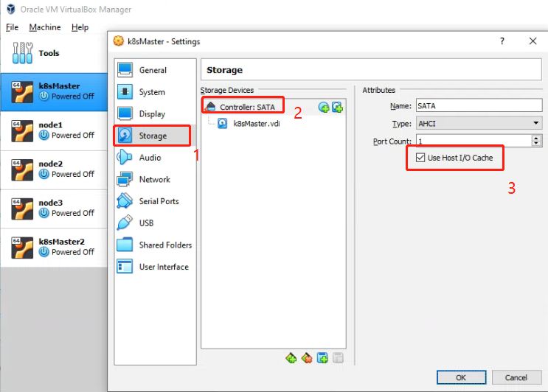Click the k8sMaster VM OS icon

coord(22,92)
